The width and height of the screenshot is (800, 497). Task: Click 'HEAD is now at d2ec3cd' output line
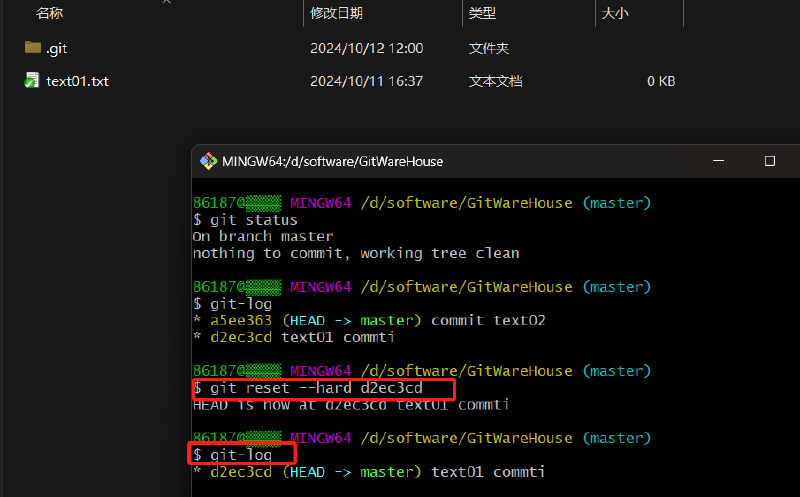tap(351, 405)
